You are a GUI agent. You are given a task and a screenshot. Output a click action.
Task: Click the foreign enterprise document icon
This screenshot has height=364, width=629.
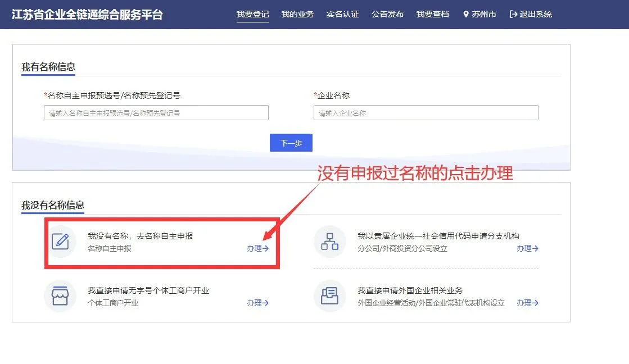[329, 296]
